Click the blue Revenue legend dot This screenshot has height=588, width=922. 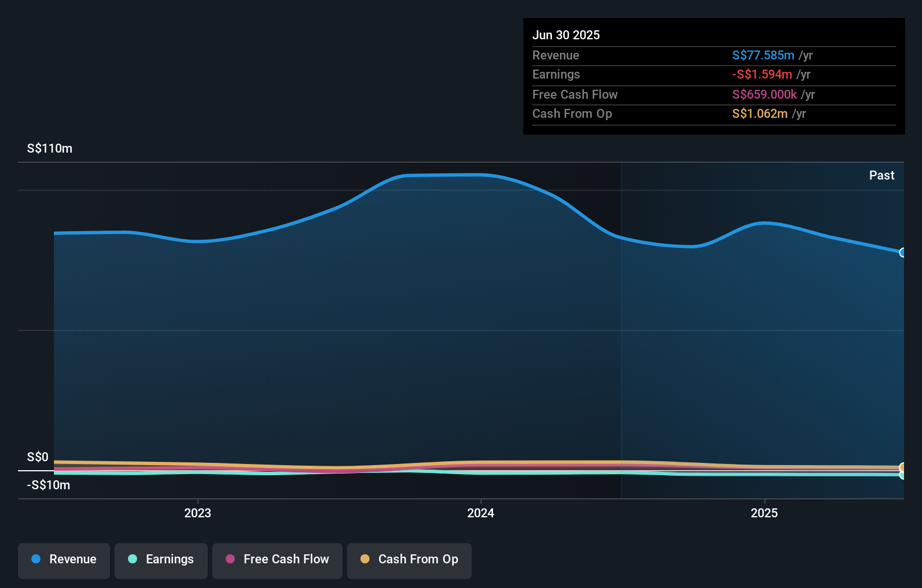35,559
